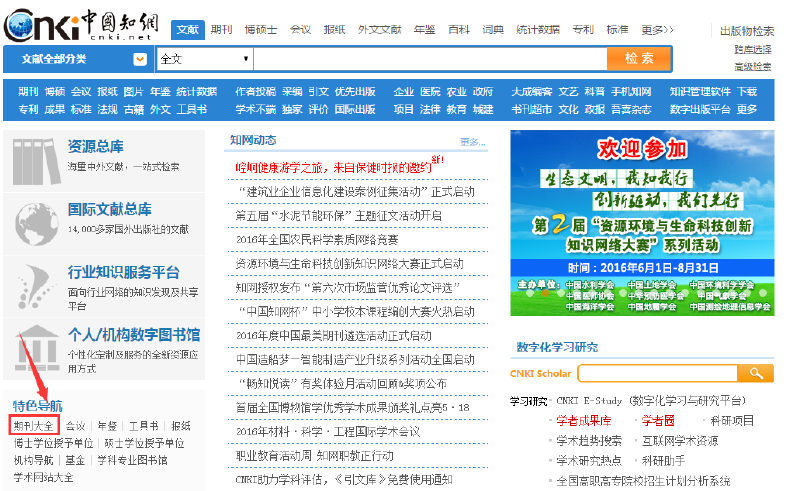Open the 国际文献总库 heading link
800x491 pixels.
(x=110, y=209)
